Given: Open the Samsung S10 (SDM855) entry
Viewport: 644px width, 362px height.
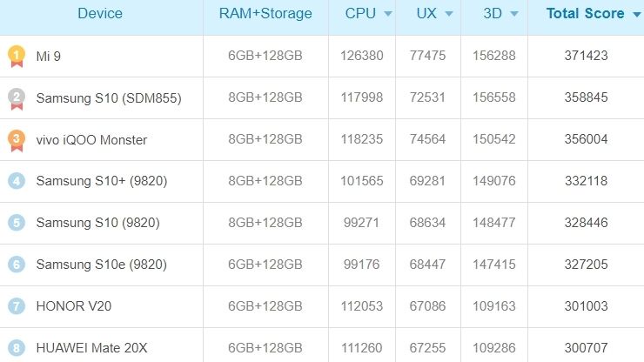Looking at the screenshot, I should click(109, 98).
